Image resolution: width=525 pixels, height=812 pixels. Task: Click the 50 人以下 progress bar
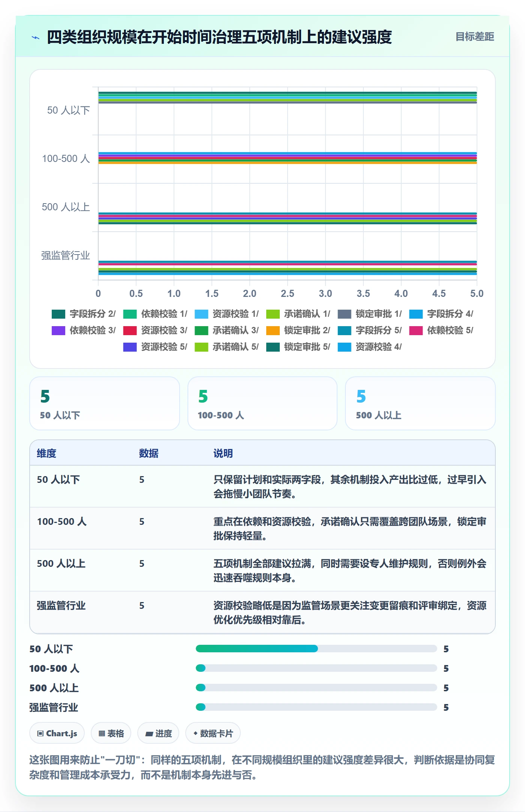click(x=316, y=649)
